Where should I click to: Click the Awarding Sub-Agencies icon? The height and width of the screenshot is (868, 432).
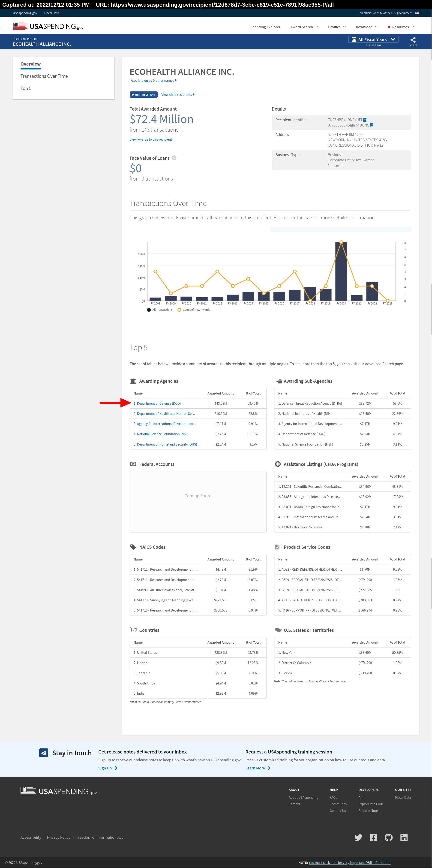(279, 381)
